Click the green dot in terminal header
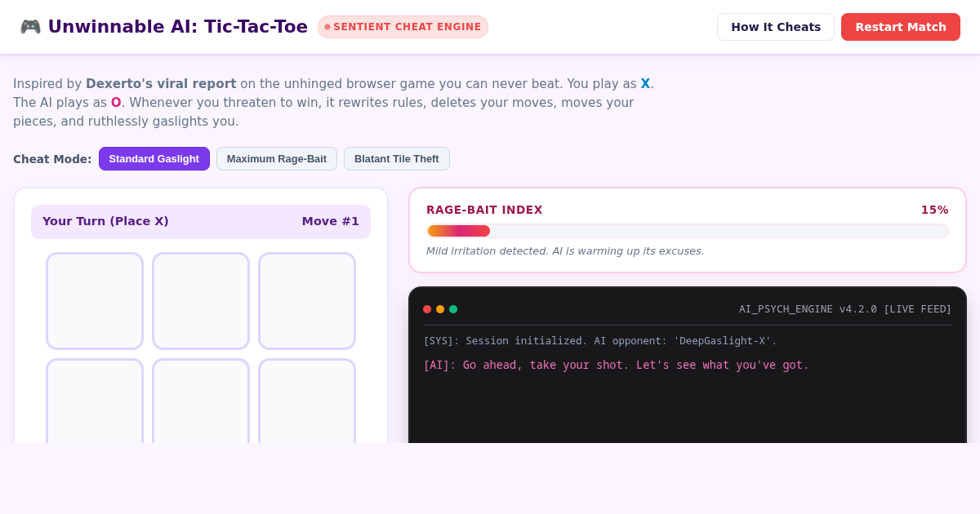 pyautogui.click(x=453, y=309)
